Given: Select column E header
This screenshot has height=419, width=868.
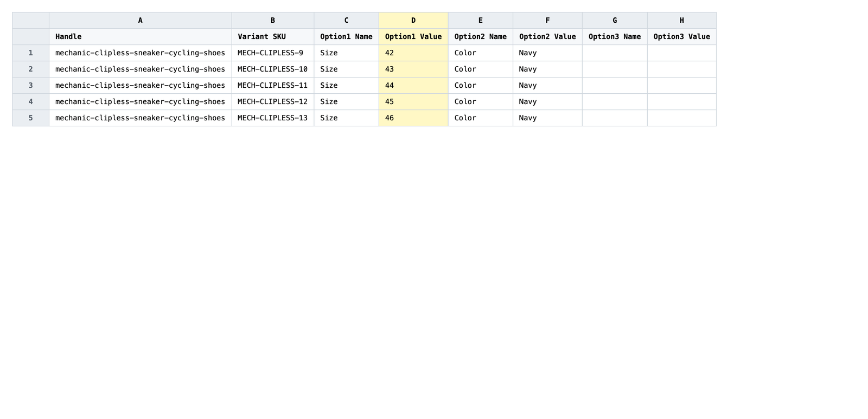Looking at the screenshot, I should pyautogui.click(x=481, y=21).
